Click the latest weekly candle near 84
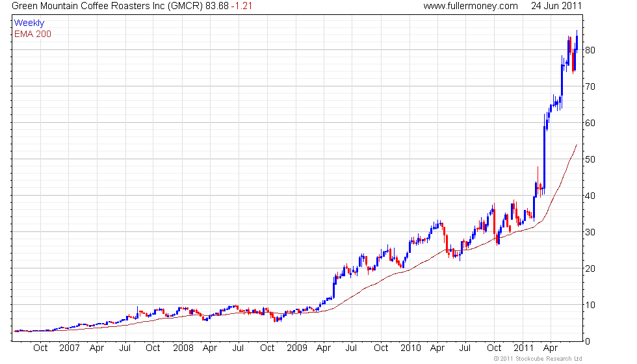637x364 pixels. pyautogui.click(x=577, y=43)
